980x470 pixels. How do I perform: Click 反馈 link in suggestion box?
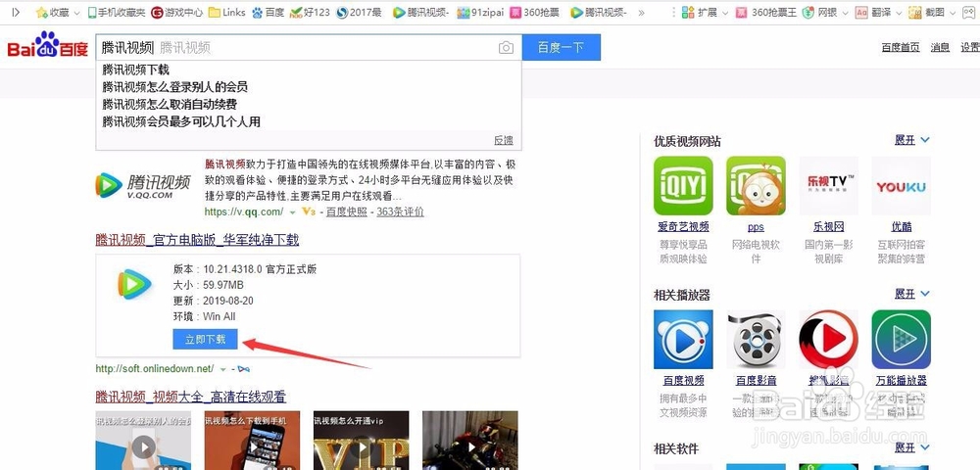click(x=503, y=140)
